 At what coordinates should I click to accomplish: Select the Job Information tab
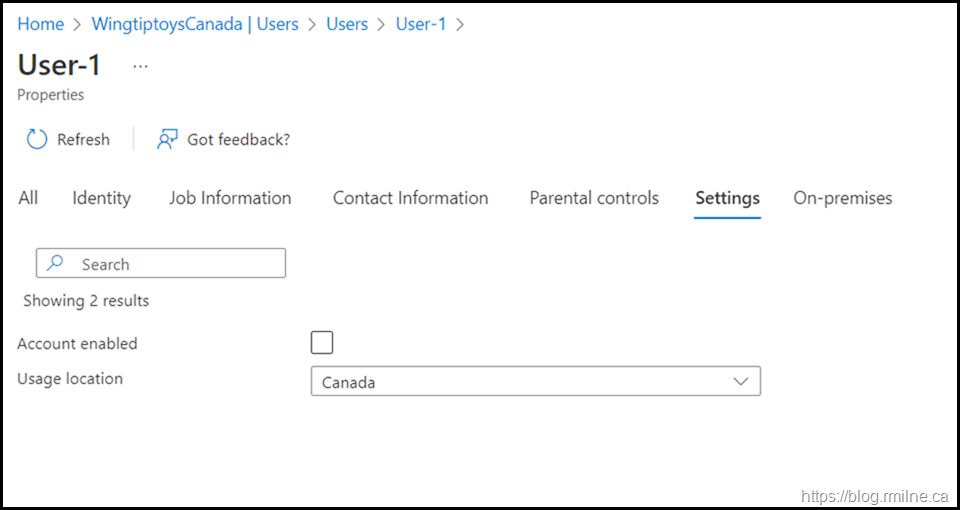point(230,198)
